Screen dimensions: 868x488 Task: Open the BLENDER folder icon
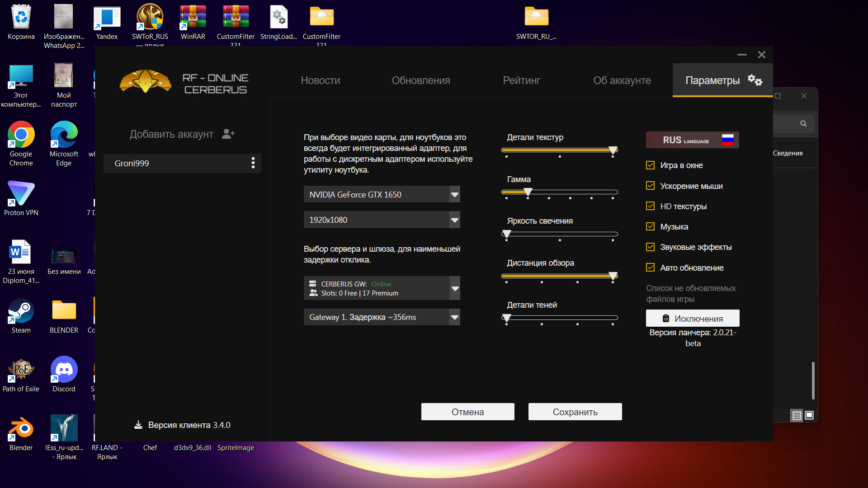pos(64,316)
